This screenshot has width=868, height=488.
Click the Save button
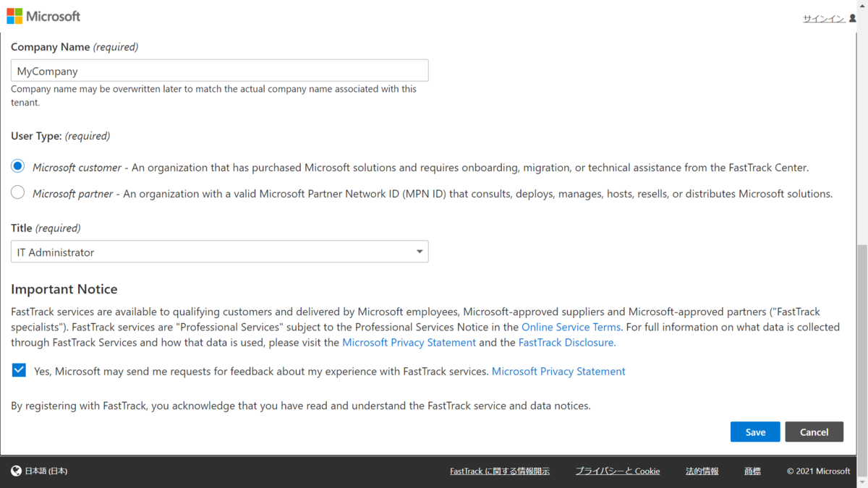[x=755, y=432]
